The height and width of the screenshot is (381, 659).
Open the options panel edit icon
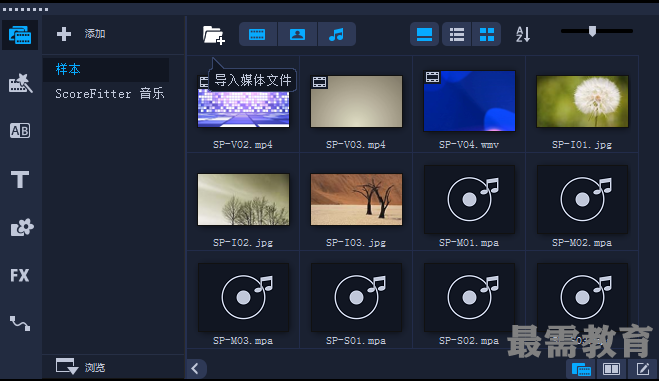coord(642,369)
